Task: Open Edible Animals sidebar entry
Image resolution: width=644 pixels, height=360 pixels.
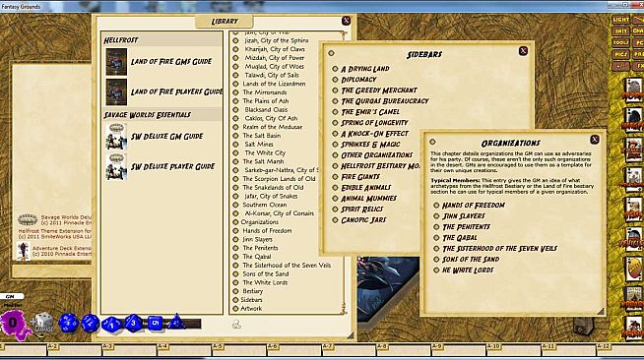Action: pos(366,188)
